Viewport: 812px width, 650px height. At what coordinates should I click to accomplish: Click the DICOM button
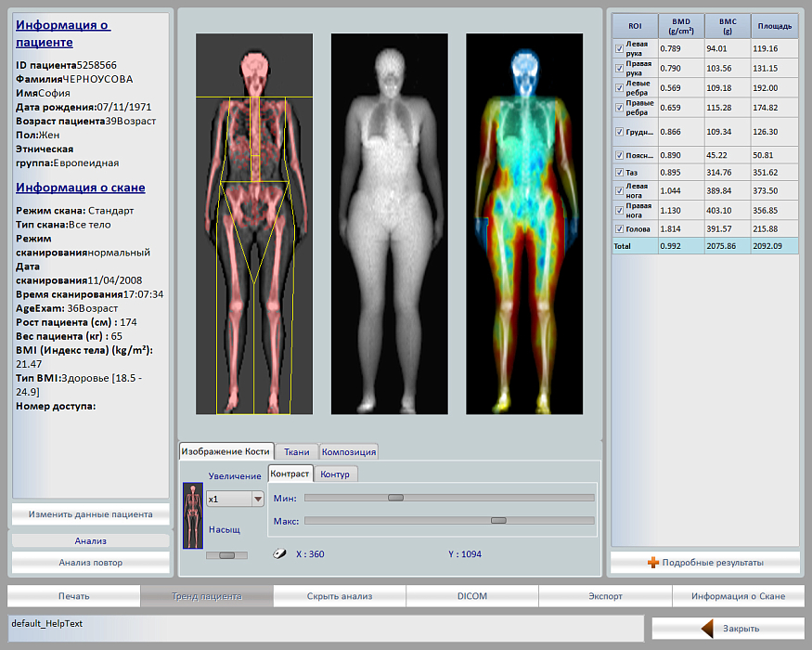(x=472, y=596)
